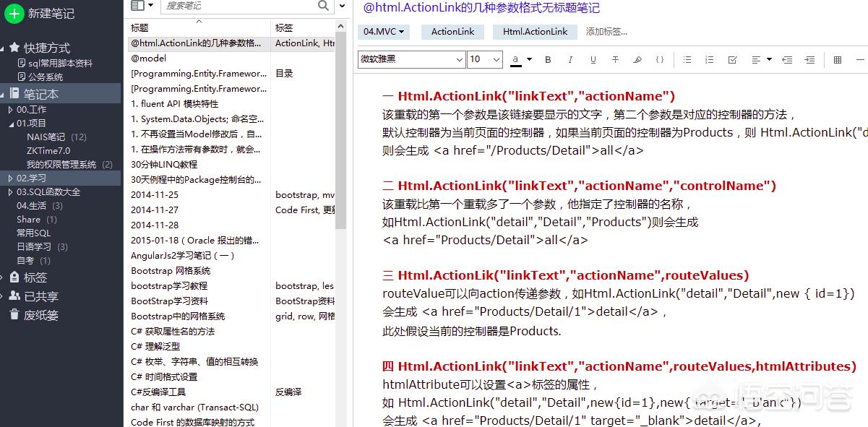The width and height of the screenshot is (868, 427).
Task: Select the 我的权限管理系统 notebook
Action: click(x=61, y=165)
